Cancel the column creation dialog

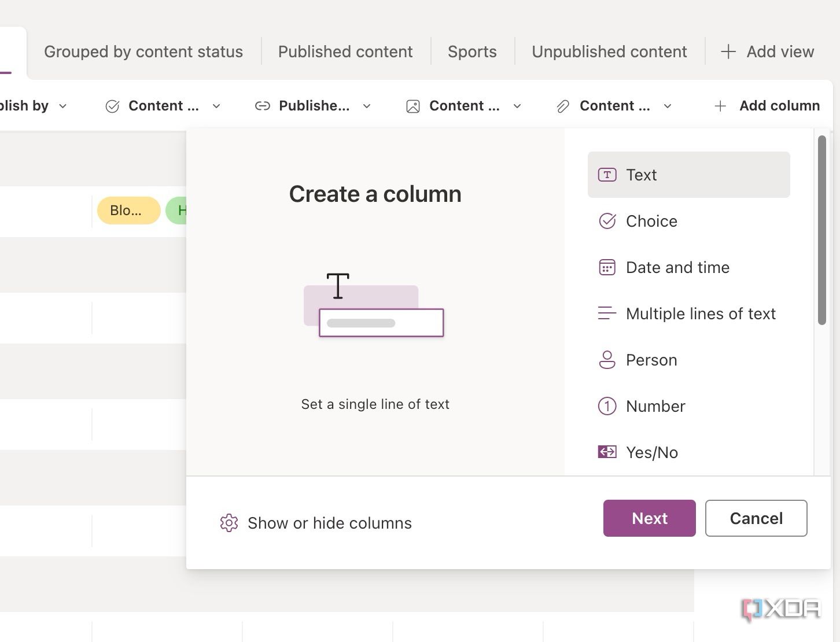pos(756,518)
